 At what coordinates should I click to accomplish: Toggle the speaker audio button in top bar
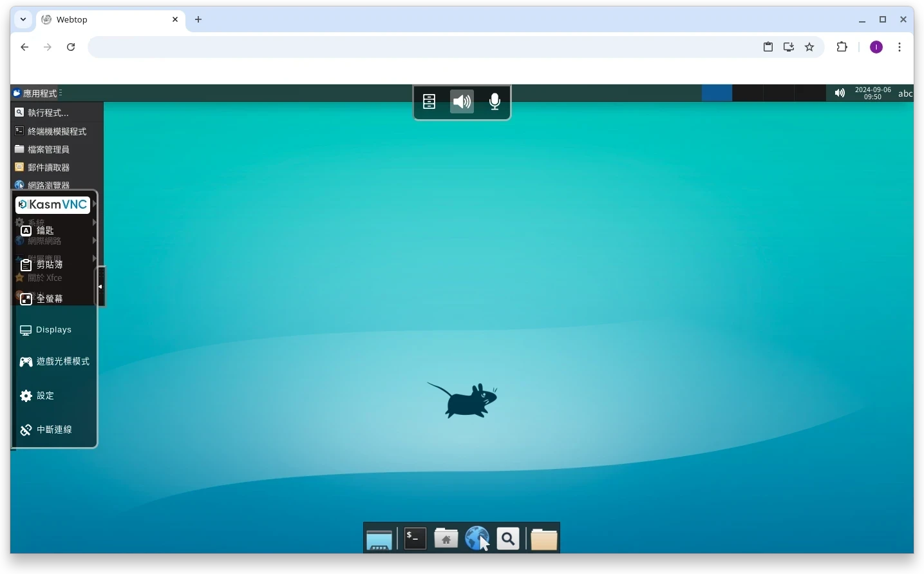click(x=462, y=102)
